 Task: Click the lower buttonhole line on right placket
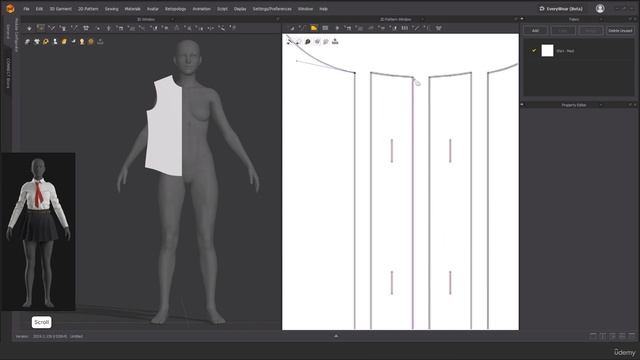coord(450,282)
